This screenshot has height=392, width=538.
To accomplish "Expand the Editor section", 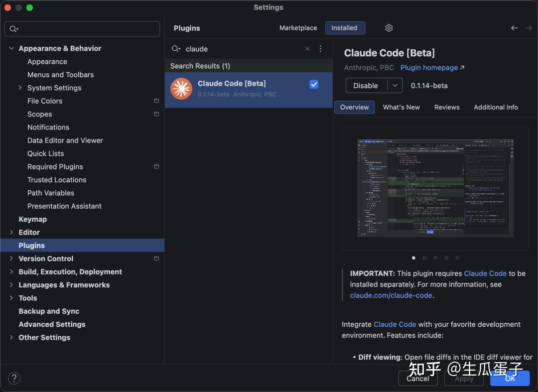I will pyautogui.click(x=11, y=232).
